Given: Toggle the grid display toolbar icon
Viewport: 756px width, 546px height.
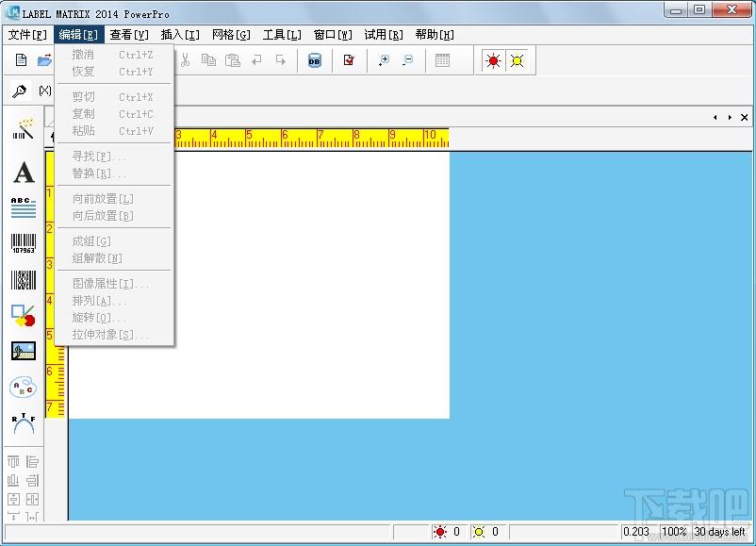Looking at the screenshot, I should point(442,60).
